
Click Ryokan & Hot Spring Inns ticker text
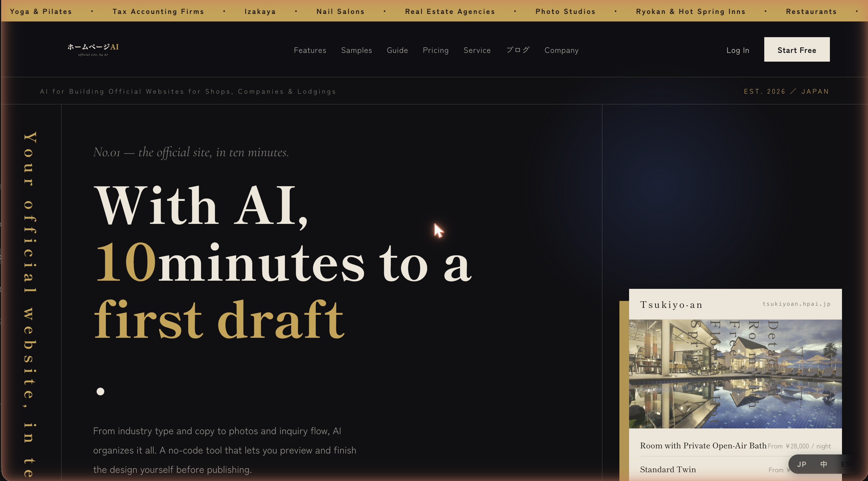[x=690, y=11]
